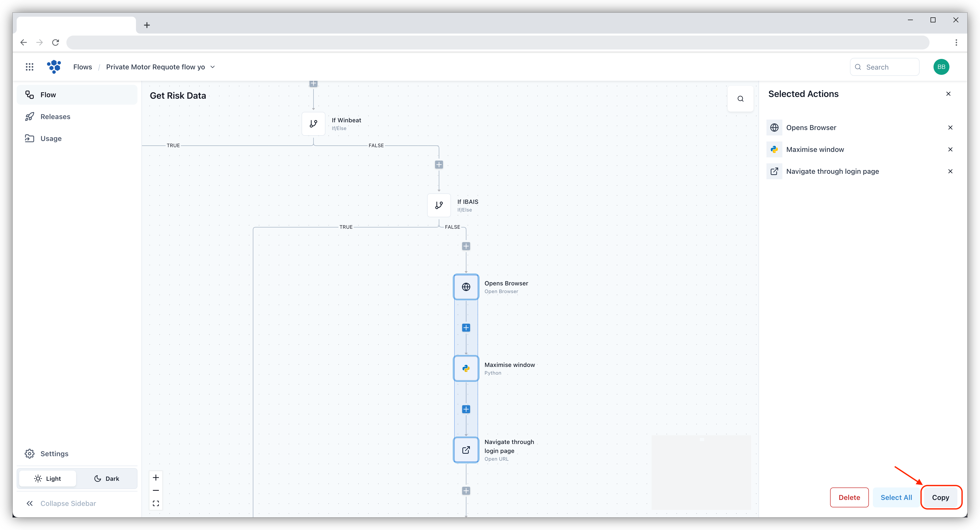This screenshot has height=530, width=980.
Task: Expand the flow name dropdown chevron
Action: click(213, 67)
